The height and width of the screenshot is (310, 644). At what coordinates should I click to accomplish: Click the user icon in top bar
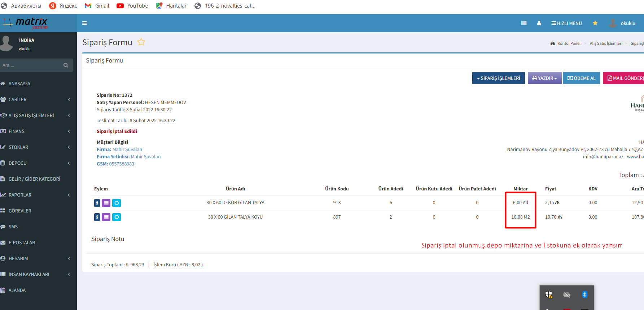pos(539,23)
